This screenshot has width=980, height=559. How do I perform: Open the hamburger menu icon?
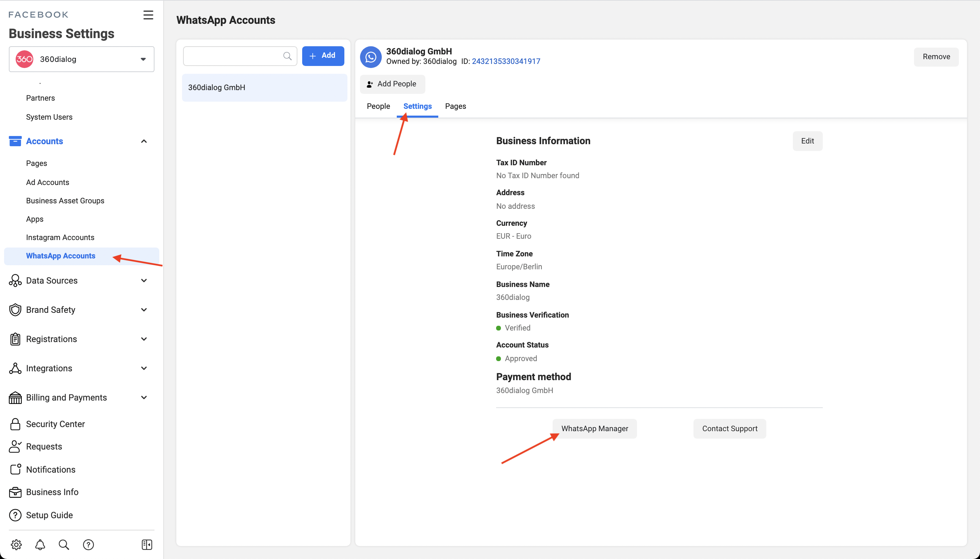pos(148,15)
